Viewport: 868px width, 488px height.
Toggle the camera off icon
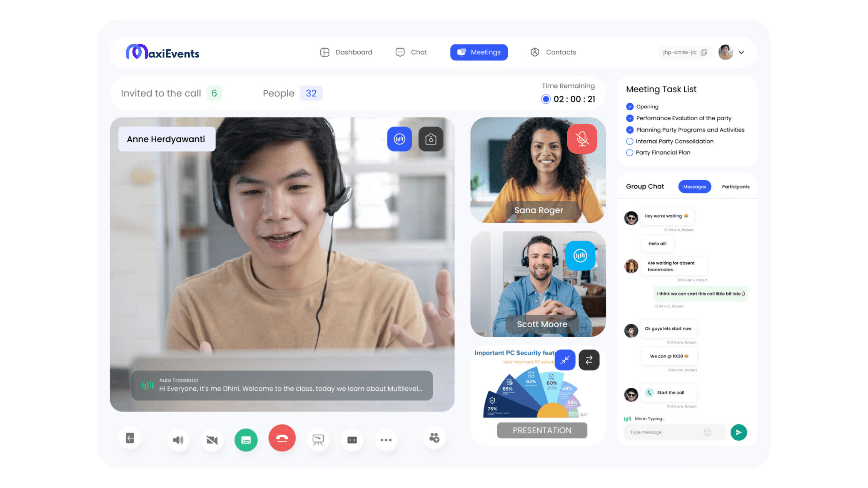coord(212,440)
